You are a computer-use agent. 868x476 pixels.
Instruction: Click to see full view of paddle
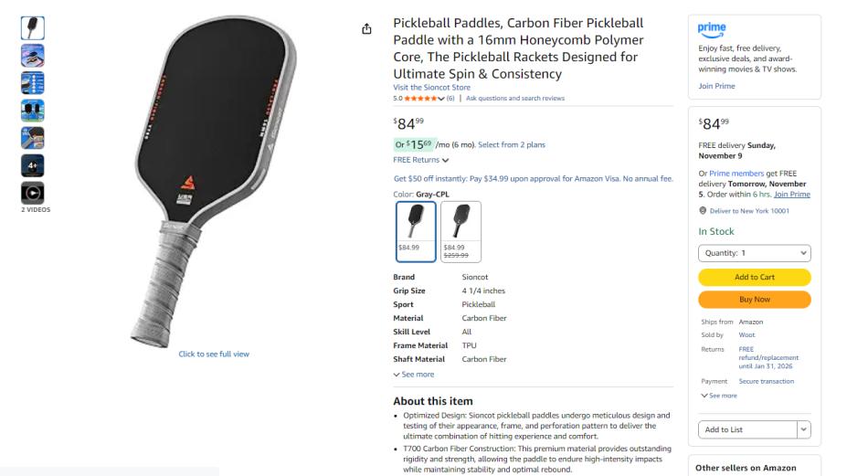(x=214, y=354)
